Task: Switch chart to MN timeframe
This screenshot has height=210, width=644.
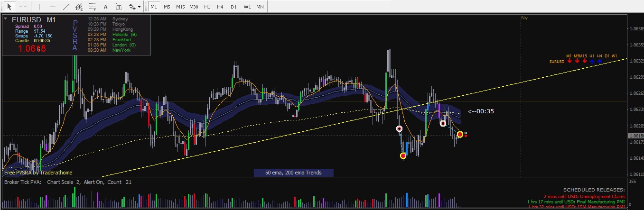Action: [260, 7]
